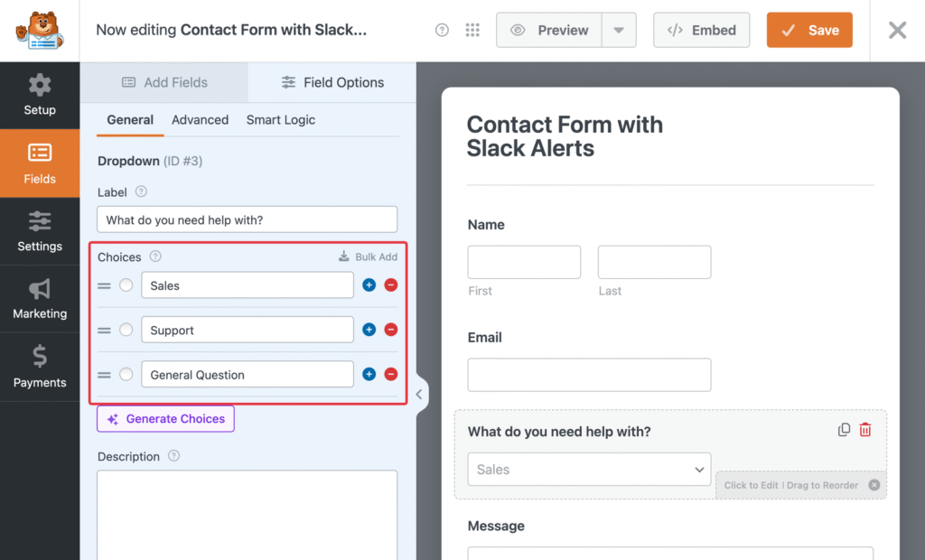Expand the Preview dropdown arrow

click(619, 30)
